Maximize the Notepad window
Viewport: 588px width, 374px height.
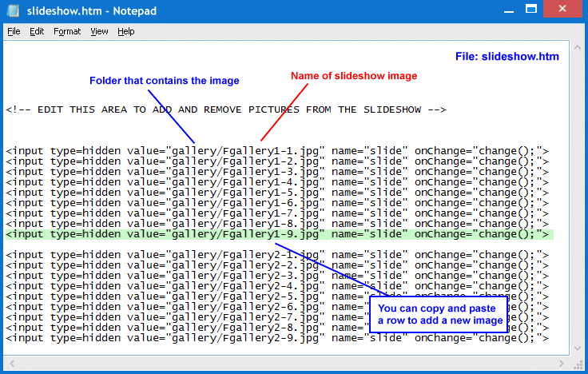pos(531,9)
